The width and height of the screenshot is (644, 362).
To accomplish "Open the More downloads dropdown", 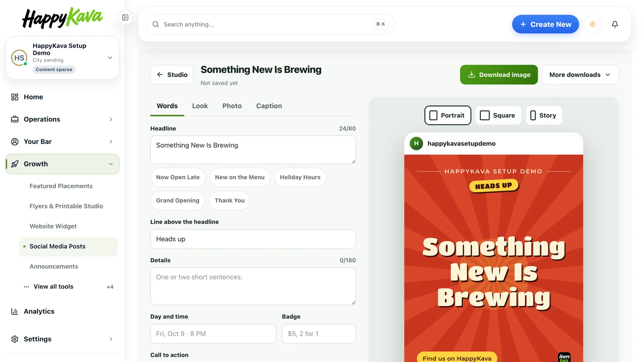I will pos(580,75).
